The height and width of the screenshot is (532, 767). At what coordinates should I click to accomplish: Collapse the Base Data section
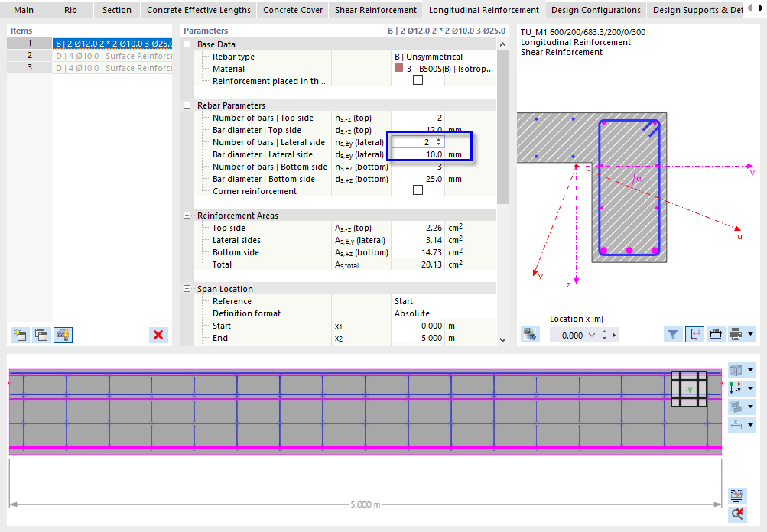187,44
